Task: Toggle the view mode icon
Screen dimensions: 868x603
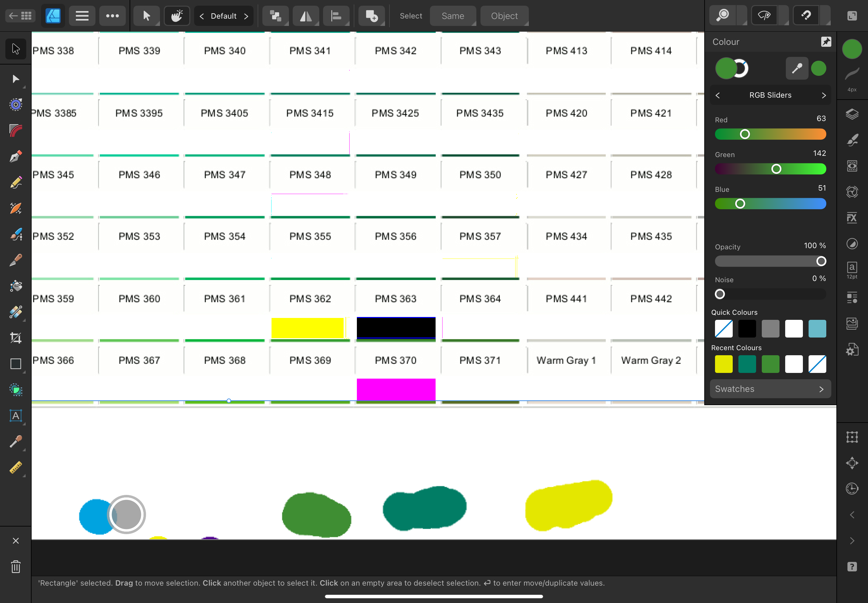Action: click(x=764, y=15)
